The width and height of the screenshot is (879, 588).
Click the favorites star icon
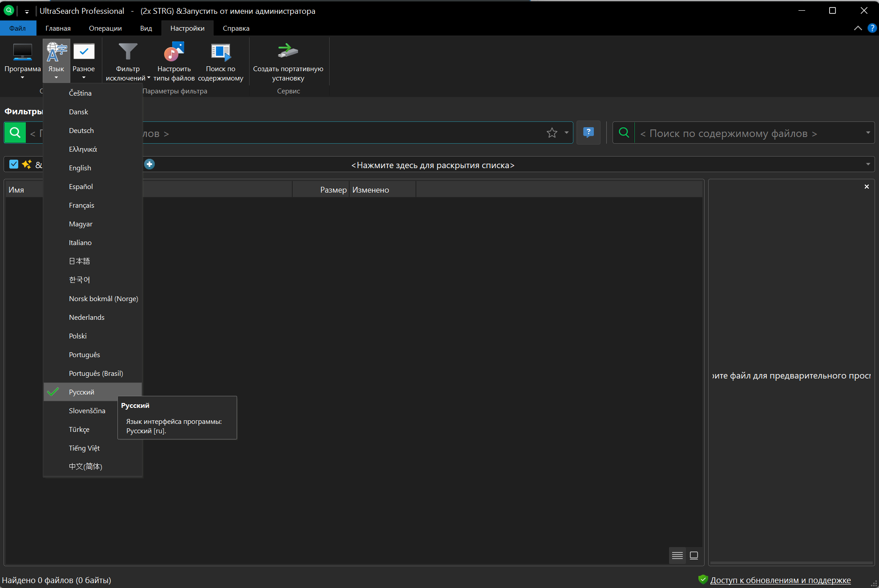552,133
